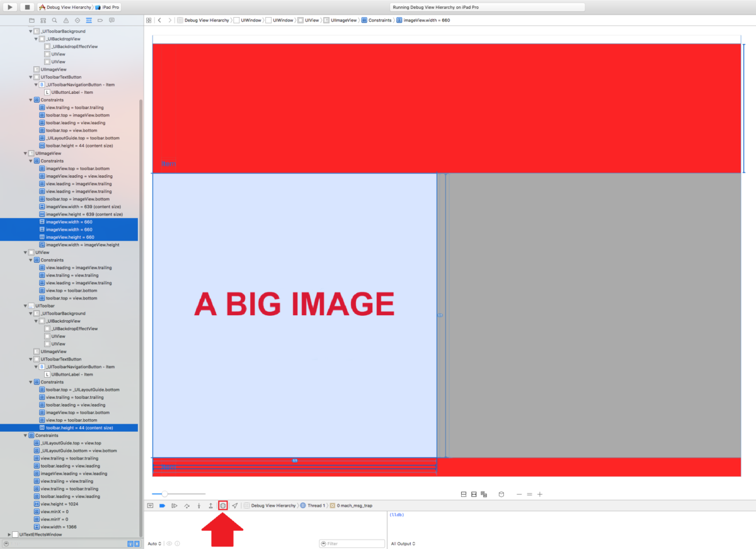Screen dimensions: 756x549
Task: Click the debug area Filter field
Action: [352, 543]
